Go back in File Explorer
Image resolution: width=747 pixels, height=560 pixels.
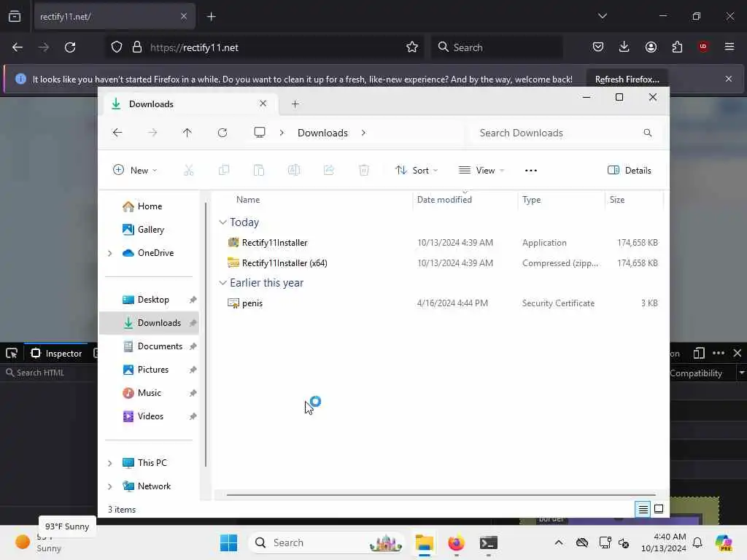click(117, 133)
